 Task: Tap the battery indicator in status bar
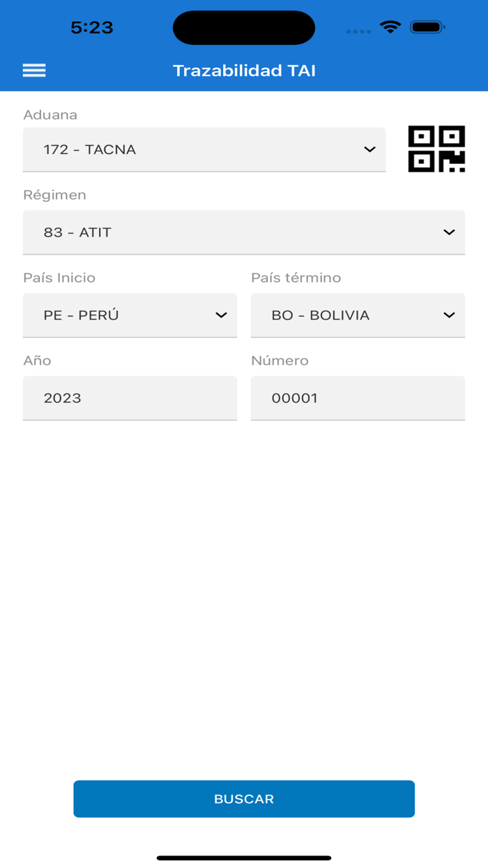click(426, 27)
